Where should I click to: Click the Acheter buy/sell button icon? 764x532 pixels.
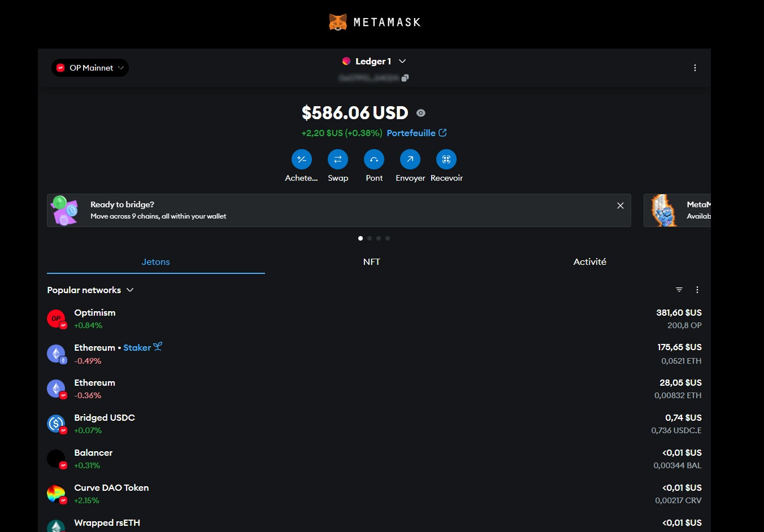302,159
